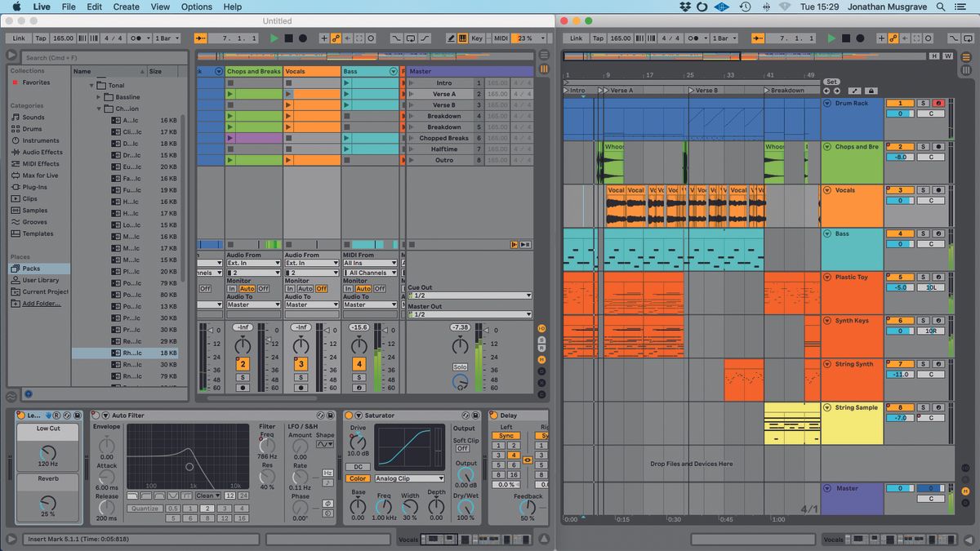Toggle DC filter in the Saturator

click(359, 467)
